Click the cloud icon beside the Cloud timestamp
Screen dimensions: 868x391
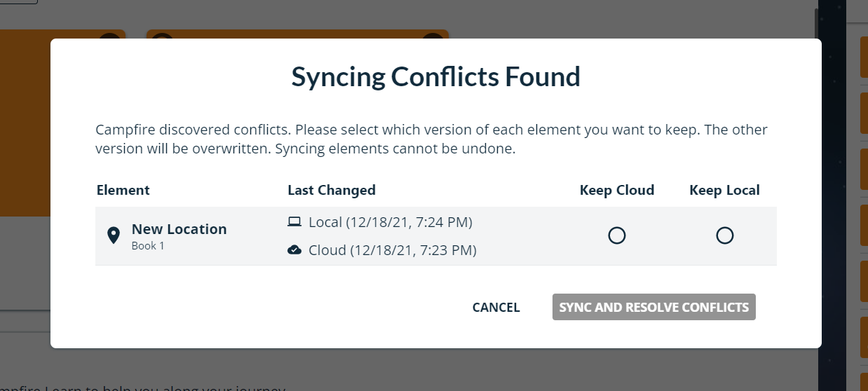pyautogui.click(x=294, y=250)
